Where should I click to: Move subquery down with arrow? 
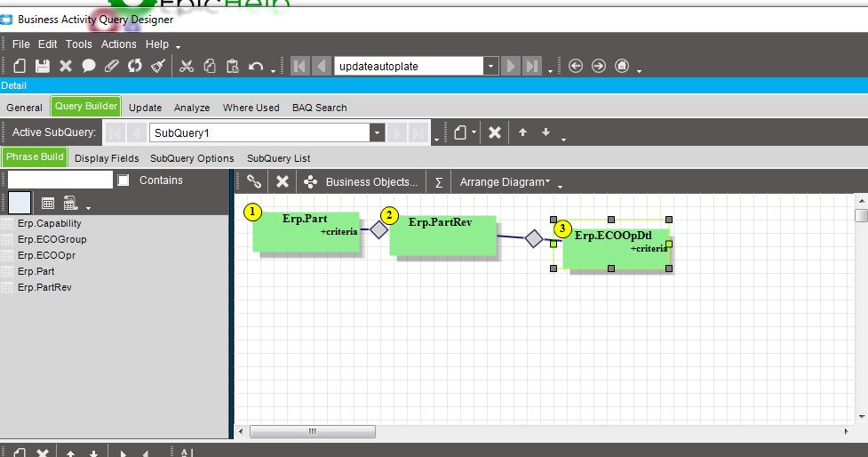tap(545, 132)
